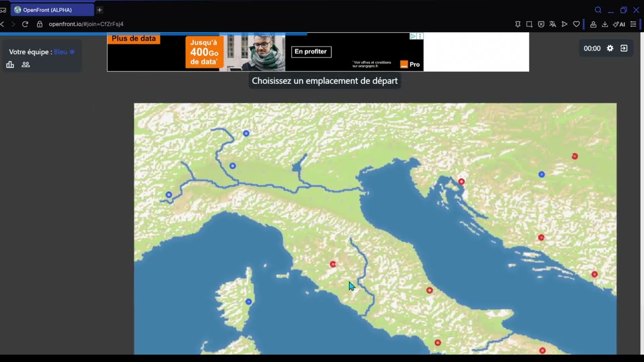Click the browser send flow arrow icon

click(565, 24)
